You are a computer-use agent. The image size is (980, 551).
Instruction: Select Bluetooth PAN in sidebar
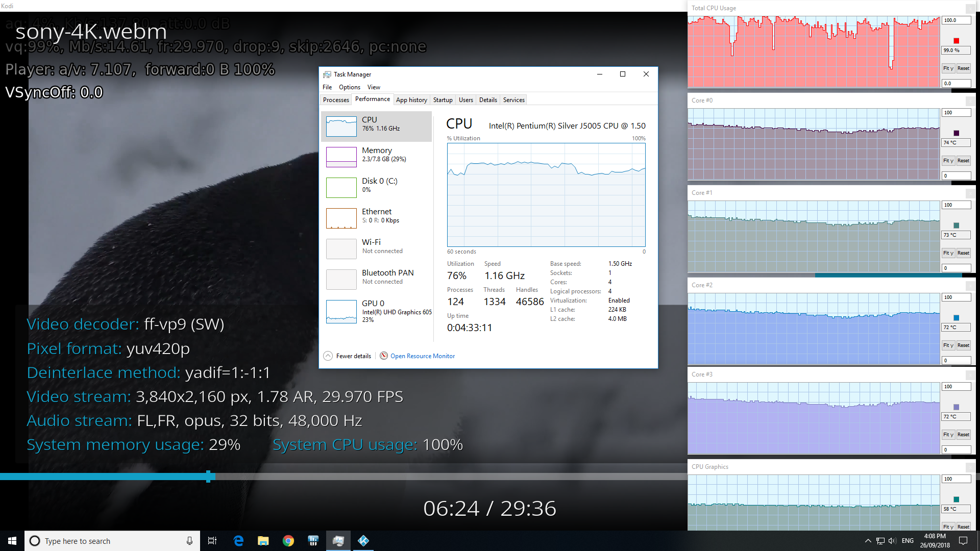tap(377, 279)
